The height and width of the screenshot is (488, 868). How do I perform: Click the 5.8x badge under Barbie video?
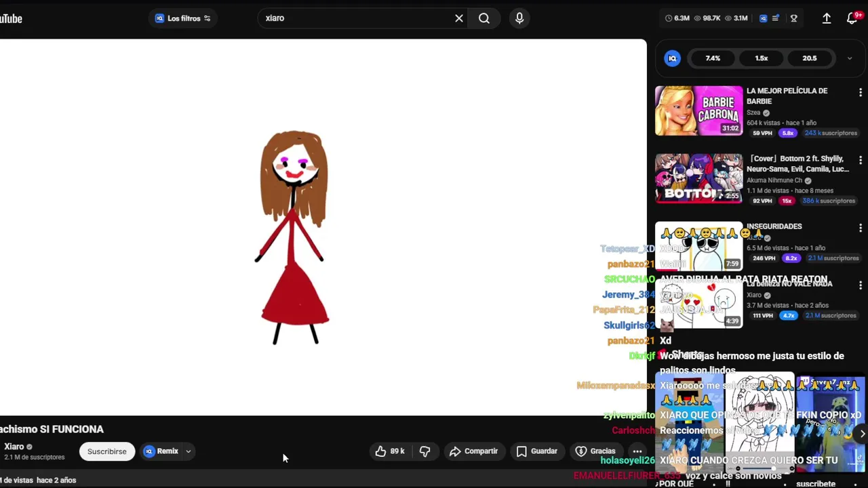(x=787, y=133)
